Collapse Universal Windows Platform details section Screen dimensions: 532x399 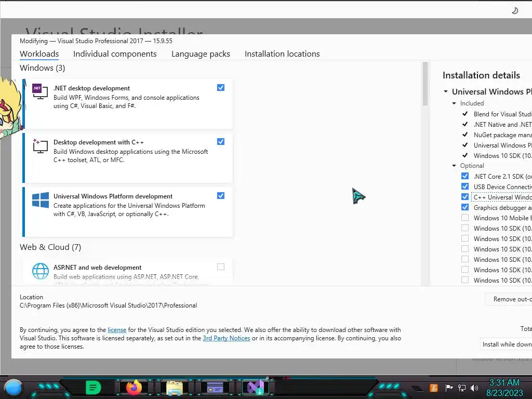point(446,91)
